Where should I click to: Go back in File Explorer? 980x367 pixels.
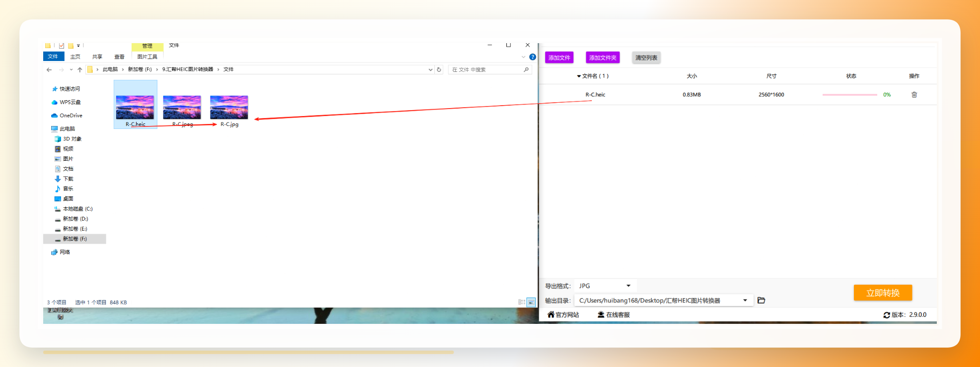(x=49, y=70)
